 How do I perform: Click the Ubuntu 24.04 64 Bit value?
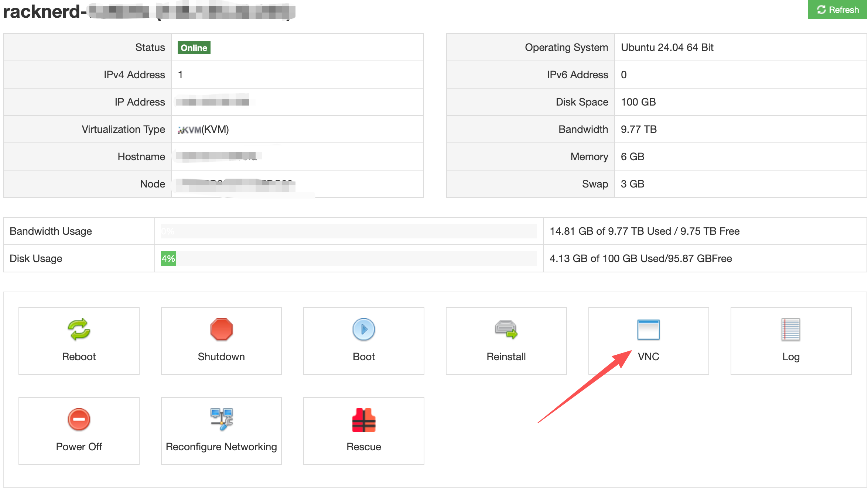pos(667,48)
